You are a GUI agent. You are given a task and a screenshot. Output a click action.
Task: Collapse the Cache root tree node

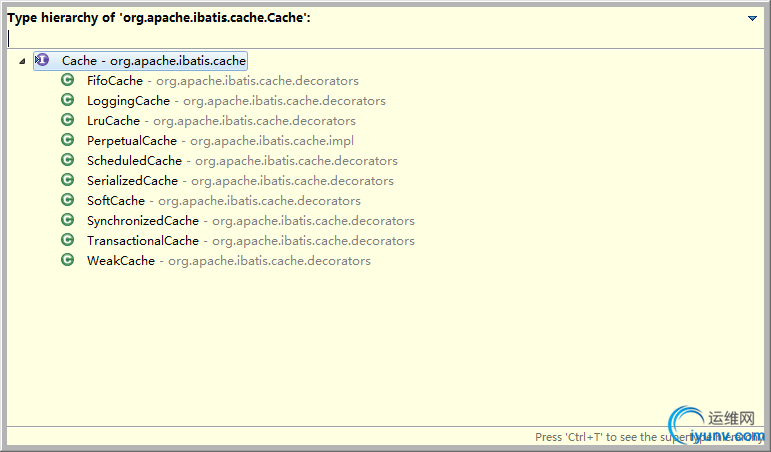(22, 61)
